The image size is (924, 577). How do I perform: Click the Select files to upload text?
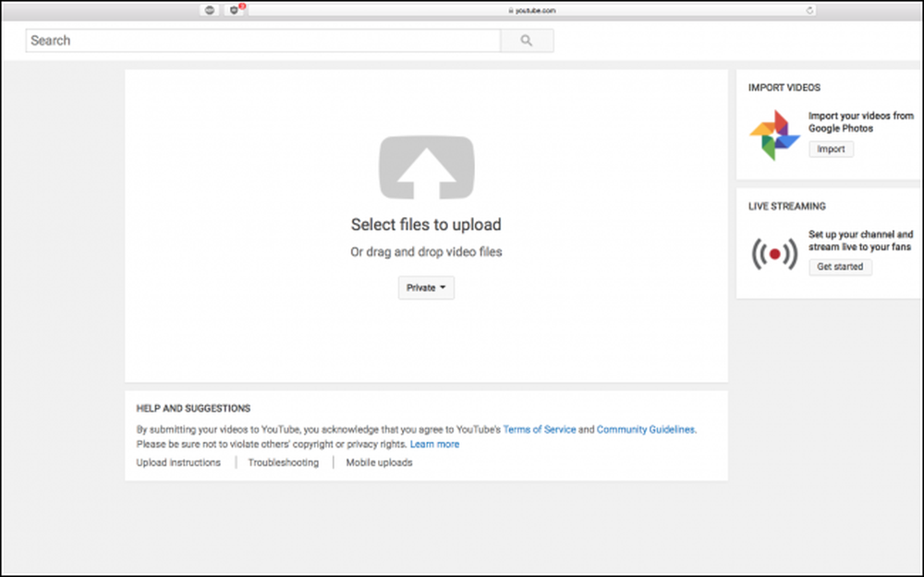[x=426, y=225]
